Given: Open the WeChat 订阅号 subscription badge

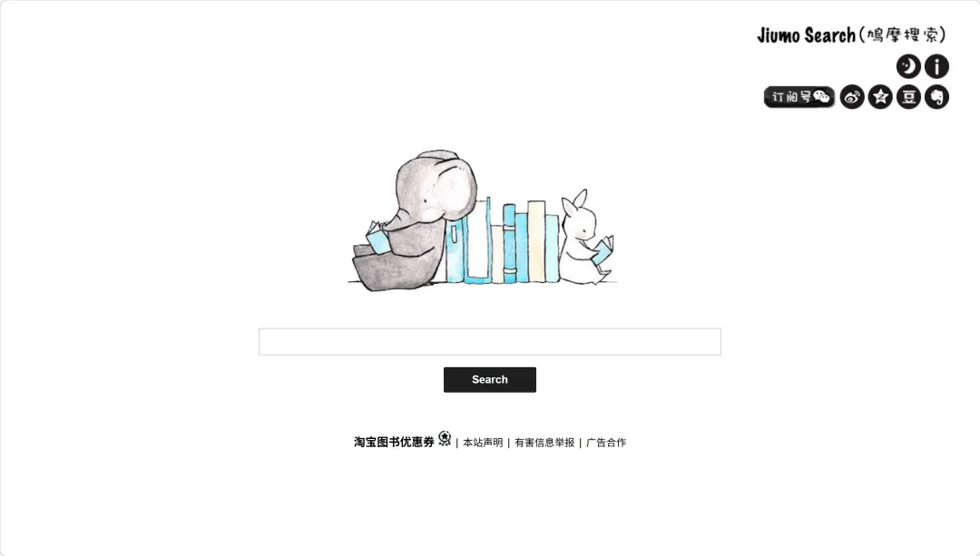Looking at the screenshot, I should pyautogui.click(x=799, y=97).
